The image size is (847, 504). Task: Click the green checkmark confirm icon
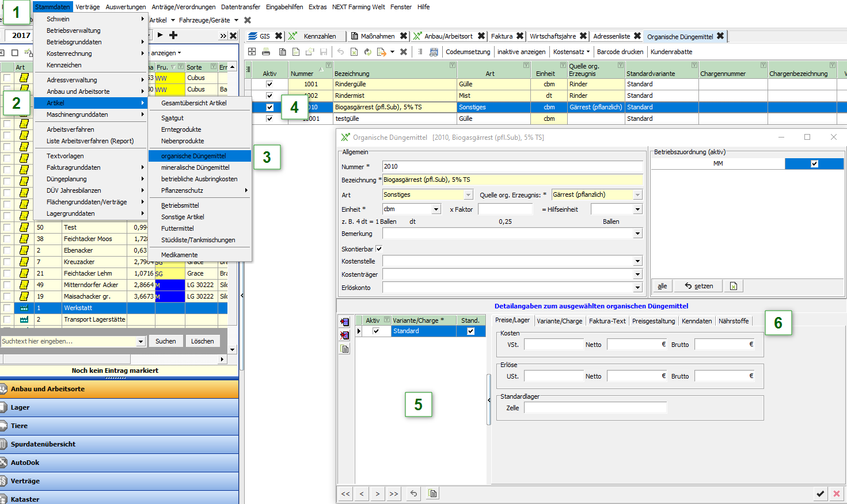(820, 494)
